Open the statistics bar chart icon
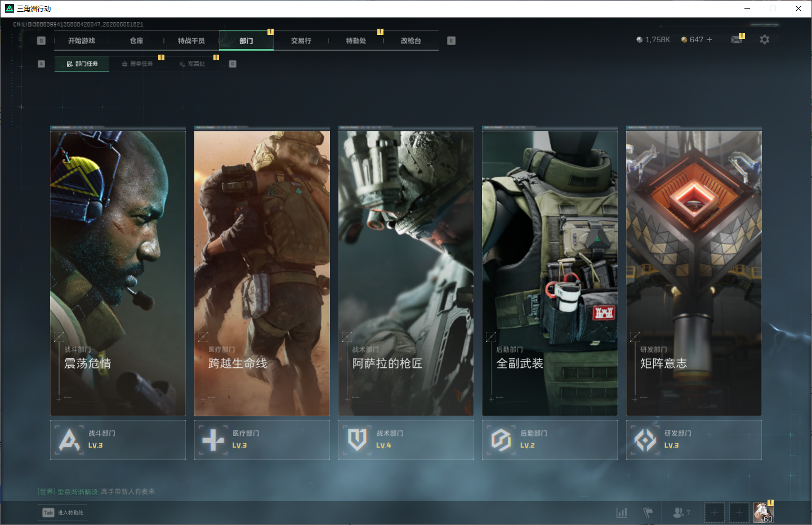 click(x=622, y=513)
